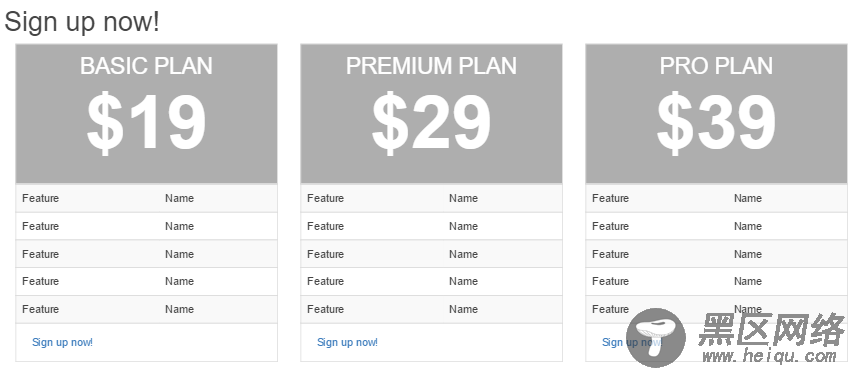Click the www.heiqu.com watermark text
This screenshot has height=373, width=858.
pos(769,357)
